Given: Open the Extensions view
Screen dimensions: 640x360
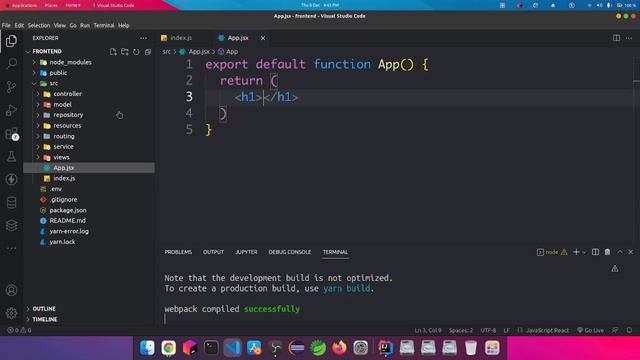Looking at the screenshot, I should [11, 133].
